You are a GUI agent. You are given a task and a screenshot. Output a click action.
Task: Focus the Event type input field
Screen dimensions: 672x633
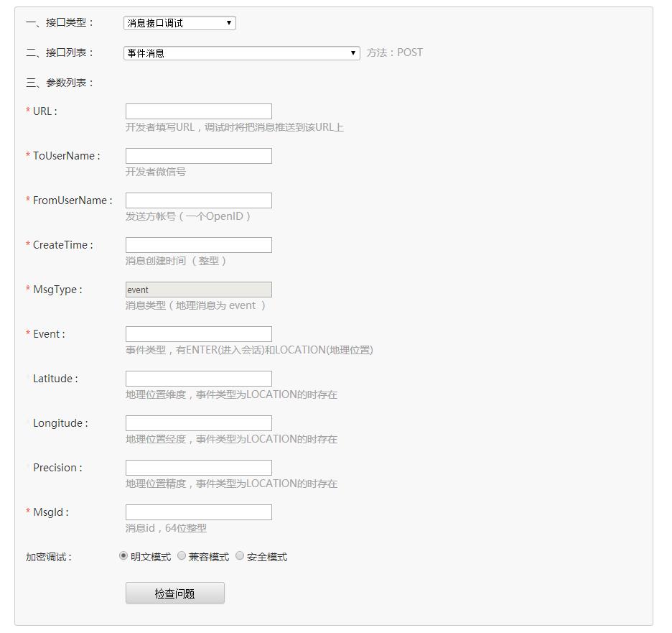tap(198, 333)
